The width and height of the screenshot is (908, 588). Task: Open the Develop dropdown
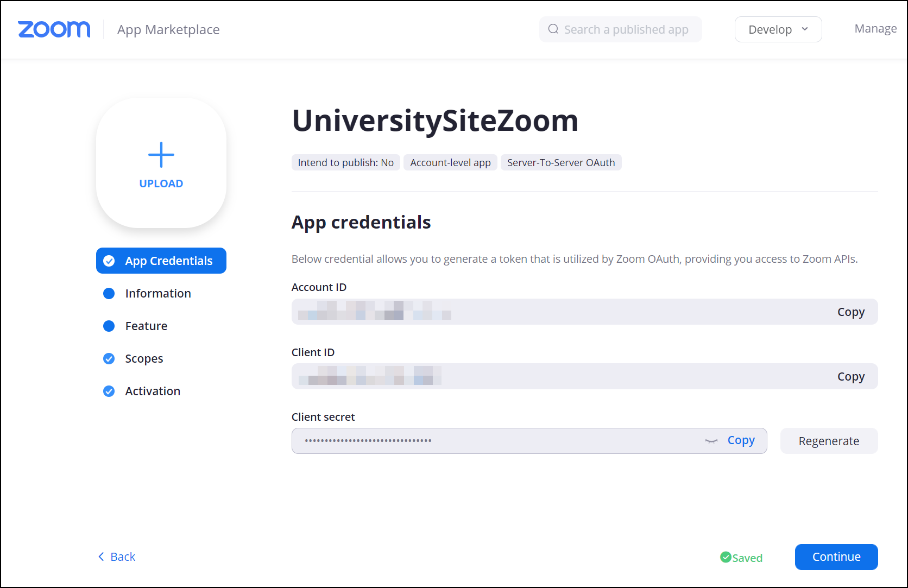pos(778,29)
